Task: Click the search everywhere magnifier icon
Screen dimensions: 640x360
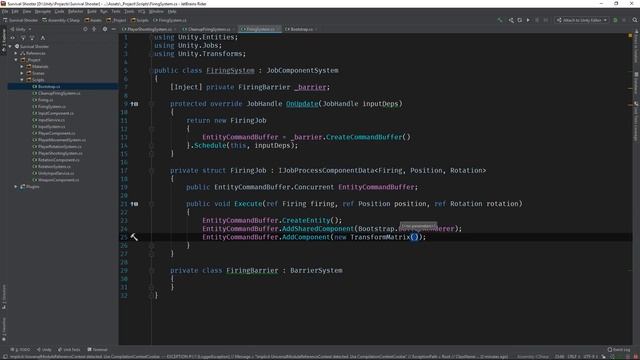Action: pos(635,20)
